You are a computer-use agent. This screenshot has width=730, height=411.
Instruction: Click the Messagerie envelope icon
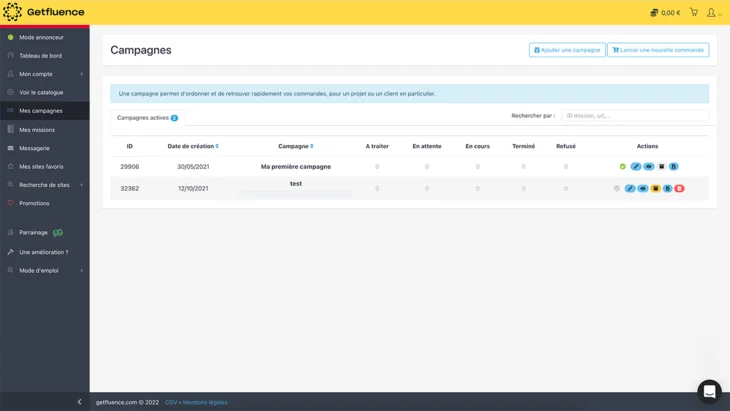click(11, 148)
